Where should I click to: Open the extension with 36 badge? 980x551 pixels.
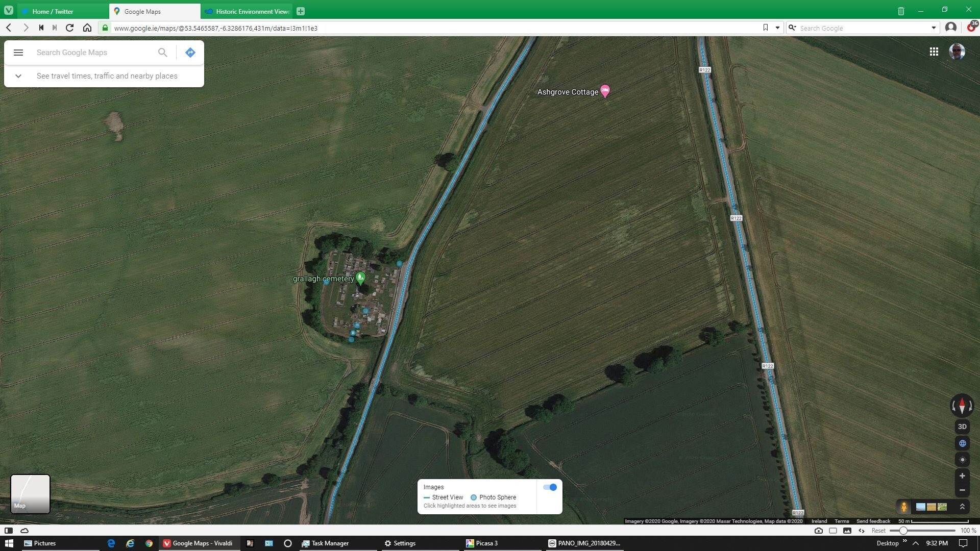click(x=972, y=27)
